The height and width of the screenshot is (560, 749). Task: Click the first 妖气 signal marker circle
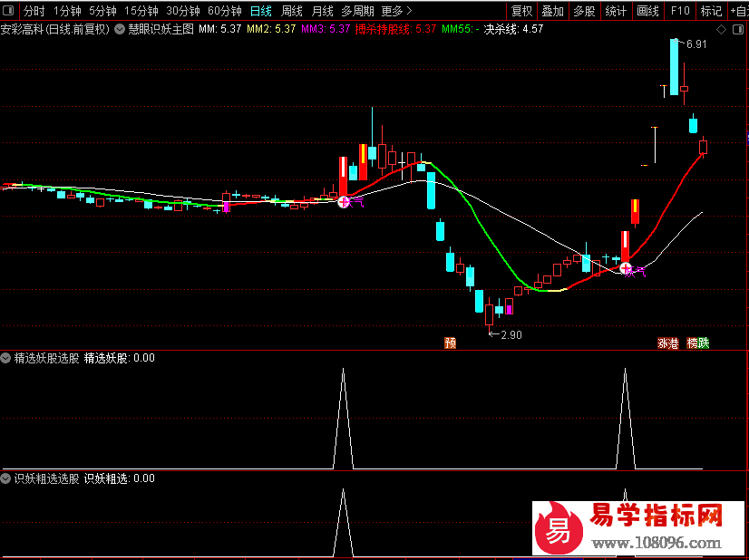[344, 202]
